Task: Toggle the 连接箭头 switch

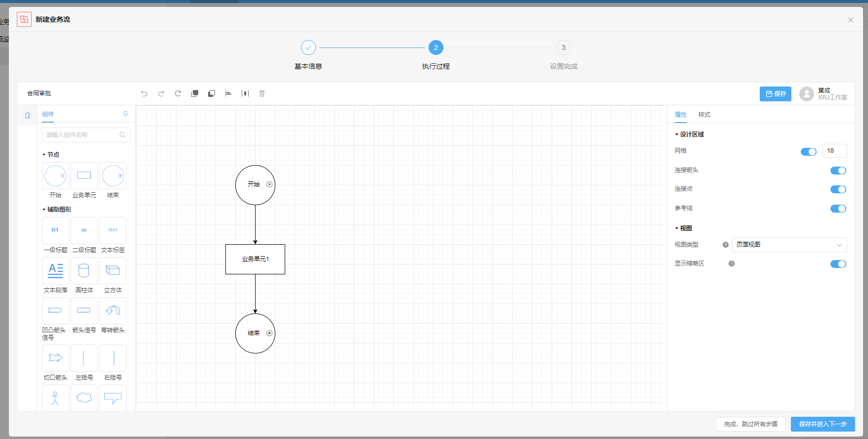Action: coord(838,171)
